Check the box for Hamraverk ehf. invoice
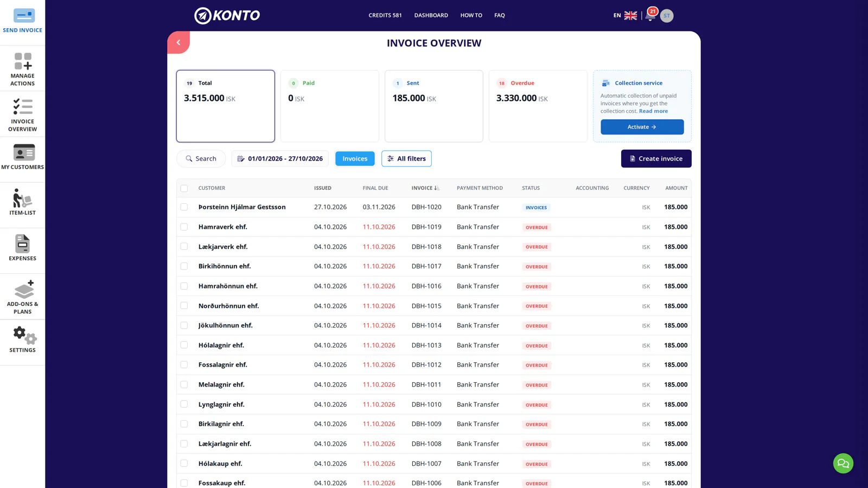Image resolution: width=868 pixels, height=488 pixels. (x=184, y=227)
